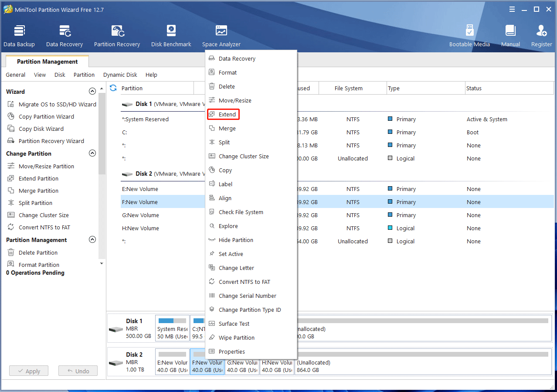Open the Dynamic Disk menu
This screenshot has width=557, height=392.
tap(120, 75)
